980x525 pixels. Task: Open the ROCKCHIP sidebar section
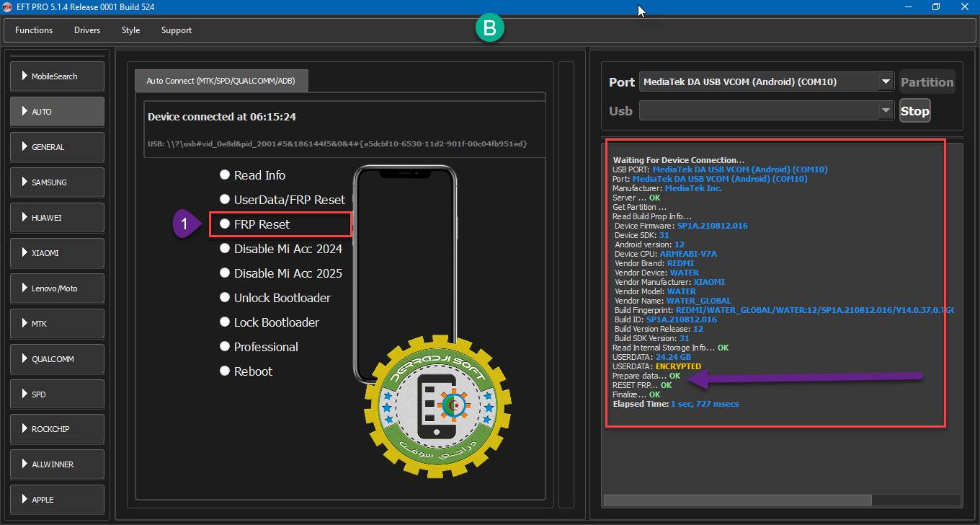[57, 428]
